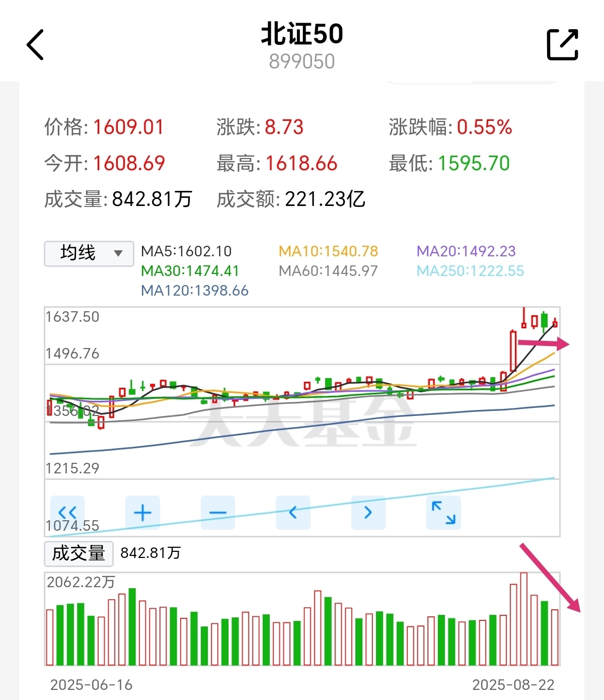Shift chart left with single left arrow

[x=293, y=513]
